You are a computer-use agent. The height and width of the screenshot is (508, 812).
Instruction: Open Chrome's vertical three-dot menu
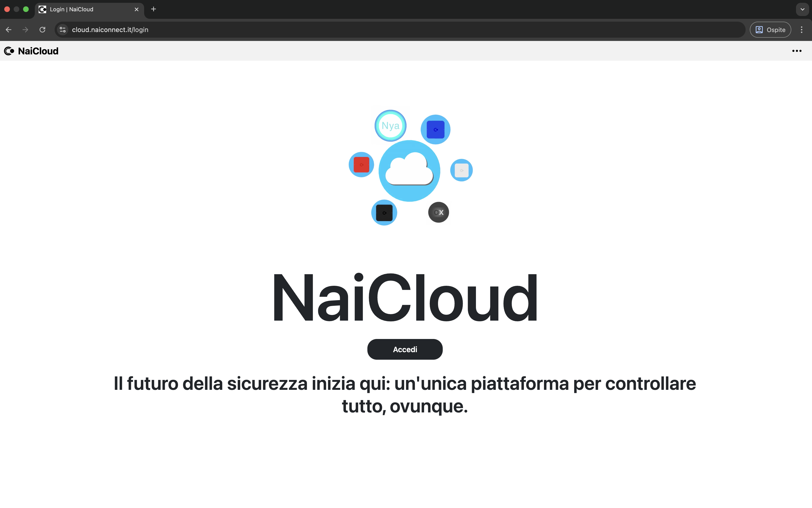[x=802, y=30]
